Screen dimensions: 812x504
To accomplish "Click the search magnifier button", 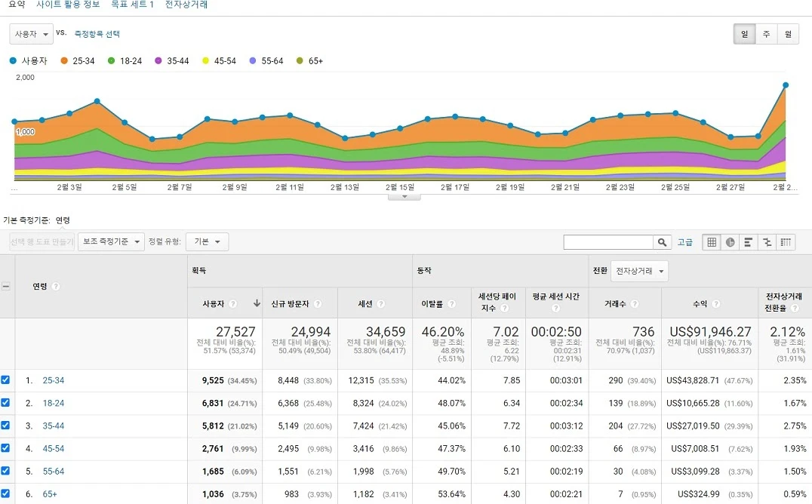I will click(663, 242).
